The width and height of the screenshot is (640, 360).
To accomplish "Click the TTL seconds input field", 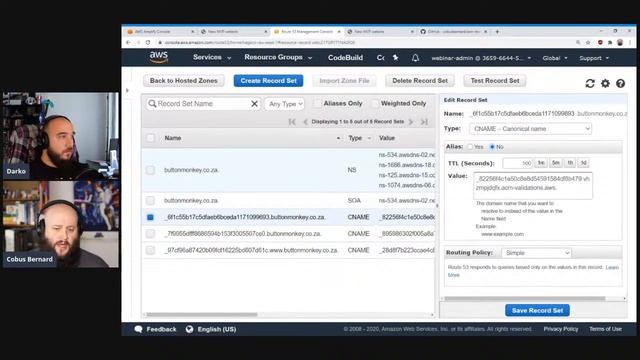I will (518, 163).
